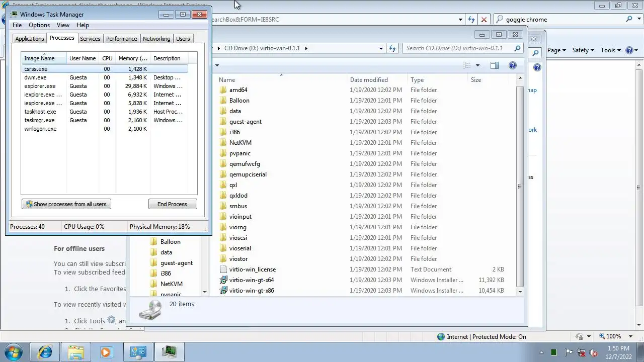The width and height of the screenshot is (644, 362).
Task: Click the Task Manager taskbar icon
Action: 170,351
